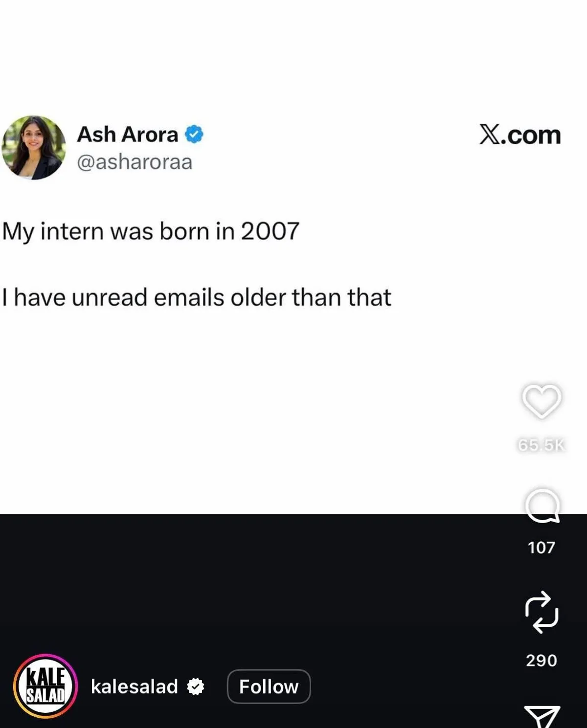Click the @asharoraa handle

point(135,162)
